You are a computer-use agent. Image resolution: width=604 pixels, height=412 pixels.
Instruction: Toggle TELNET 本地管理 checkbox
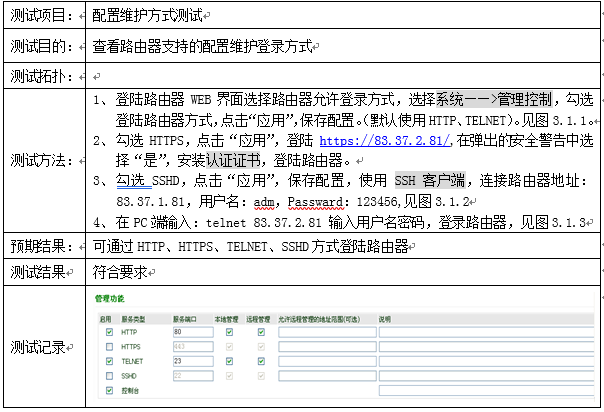(231, 360)
